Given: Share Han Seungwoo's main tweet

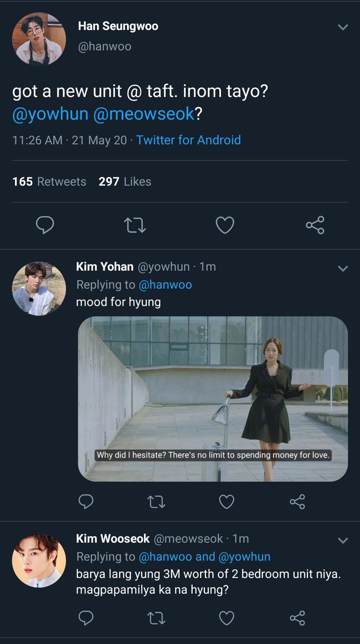Looking at the screenshot, I should point(315,225).
